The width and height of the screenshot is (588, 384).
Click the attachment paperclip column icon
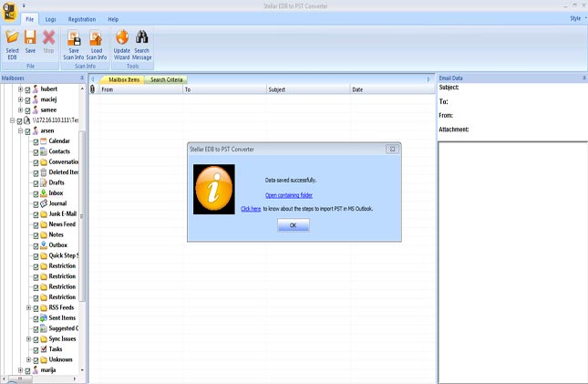point(93,89)
